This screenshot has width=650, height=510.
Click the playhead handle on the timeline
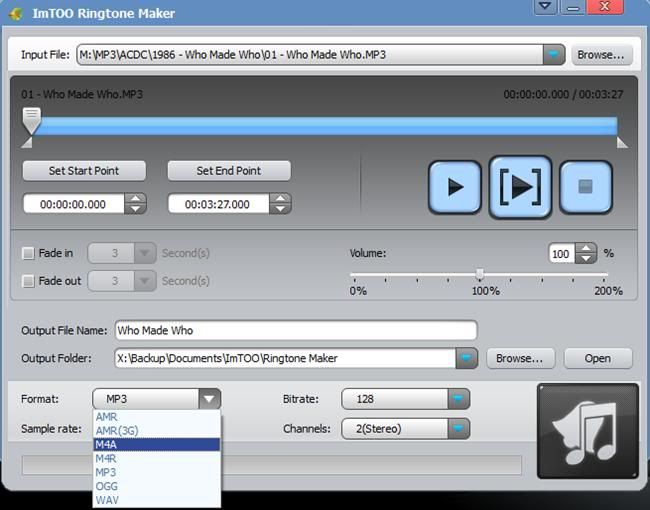32,120
